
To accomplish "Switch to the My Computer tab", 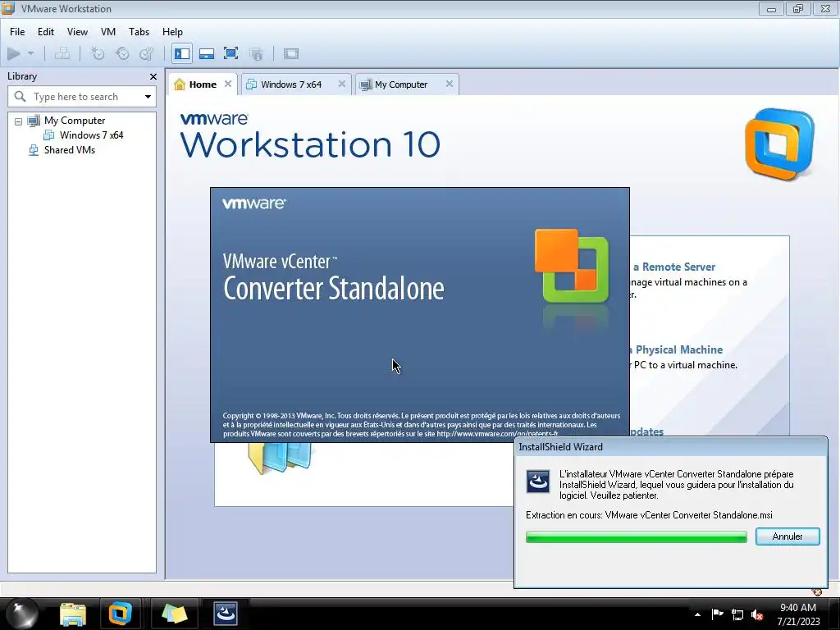I will click(401, 84).
